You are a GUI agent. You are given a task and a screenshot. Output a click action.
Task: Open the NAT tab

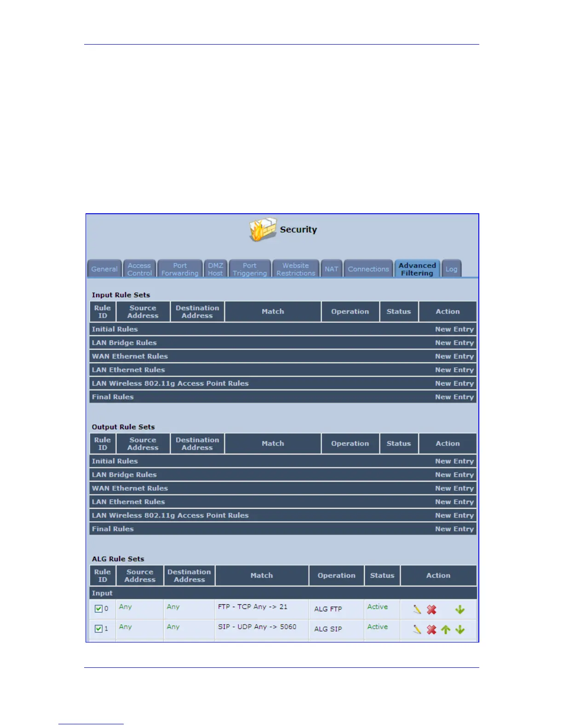point(331,269)
